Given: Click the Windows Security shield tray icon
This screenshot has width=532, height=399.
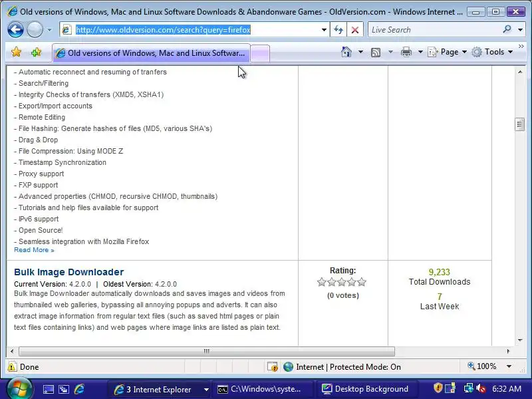Looking at the screenshot, I should [x=438, y=388].
